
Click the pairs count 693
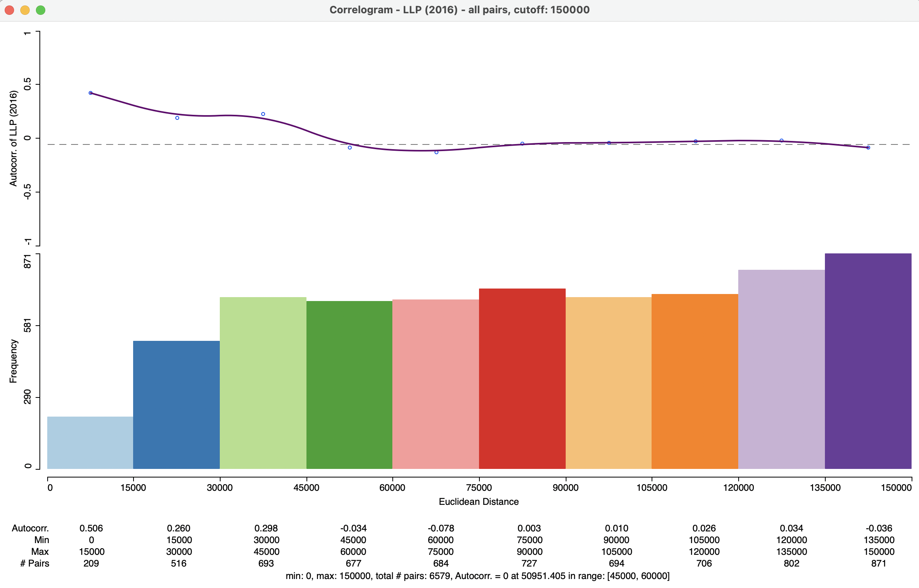coord(266,563)
